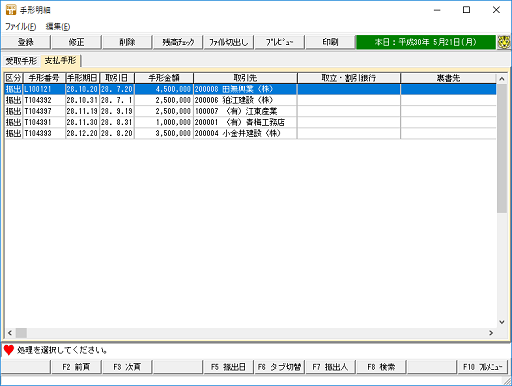Click today's date banner 平成30年 5月21日

tap(426, 42)
